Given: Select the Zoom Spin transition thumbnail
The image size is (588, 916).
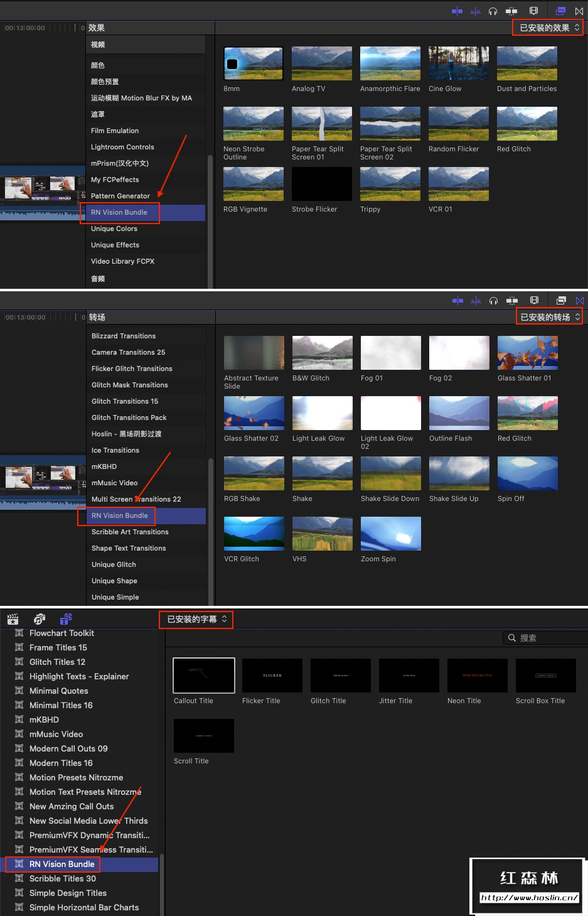Looking at the screenshot, I should [391, 534].
